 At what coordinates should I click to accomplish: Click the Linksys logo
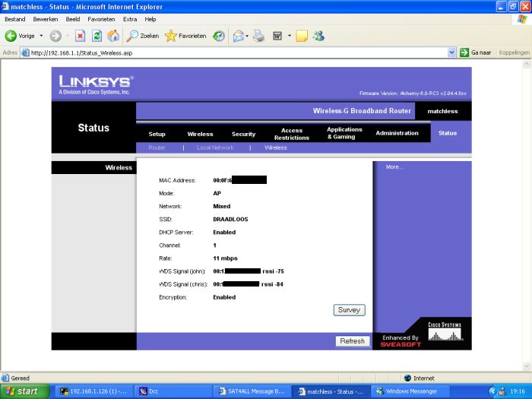96,85
